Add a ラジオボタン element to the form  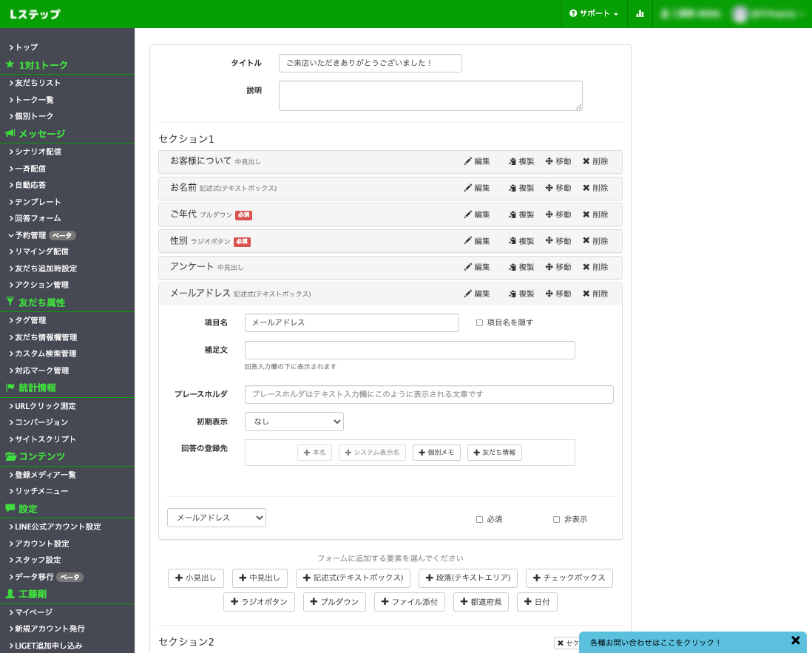259,602
